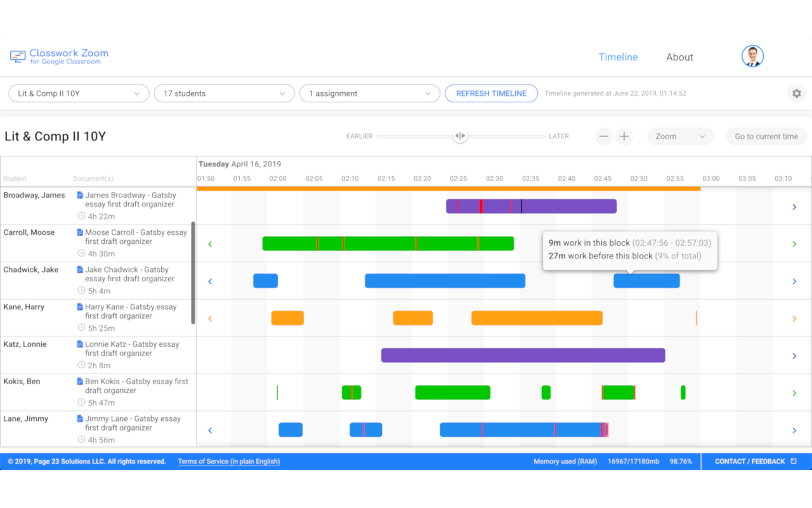Screen dimensions: 812x508
Task: Open the Terms of Service link
Action: [228, 461]
